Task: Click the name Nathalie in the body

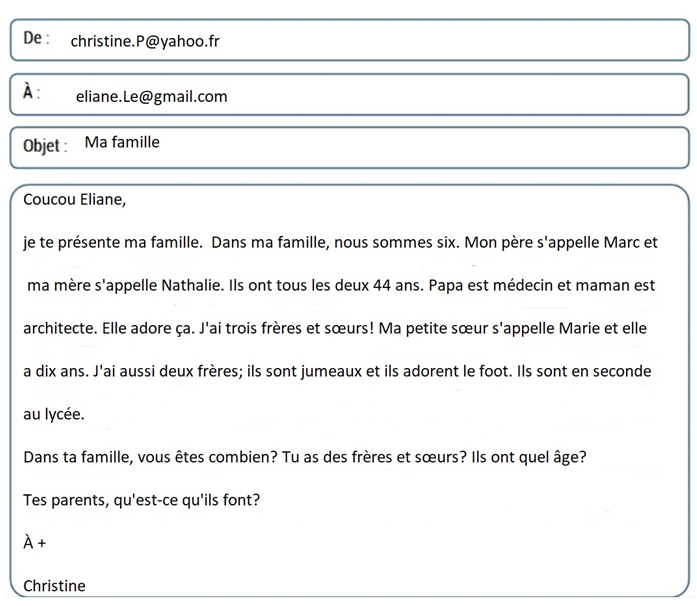Action: [192, 285]
